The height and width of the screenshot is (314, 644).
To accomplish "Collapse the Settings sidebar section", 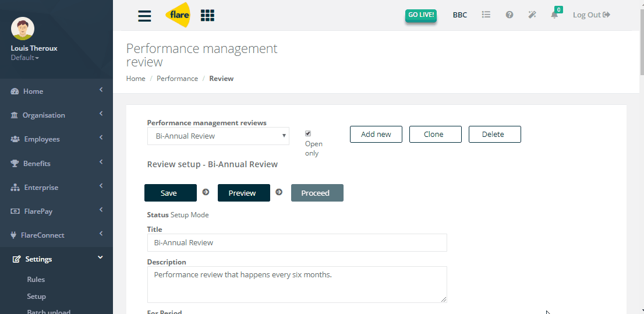I will coord(56,259).
